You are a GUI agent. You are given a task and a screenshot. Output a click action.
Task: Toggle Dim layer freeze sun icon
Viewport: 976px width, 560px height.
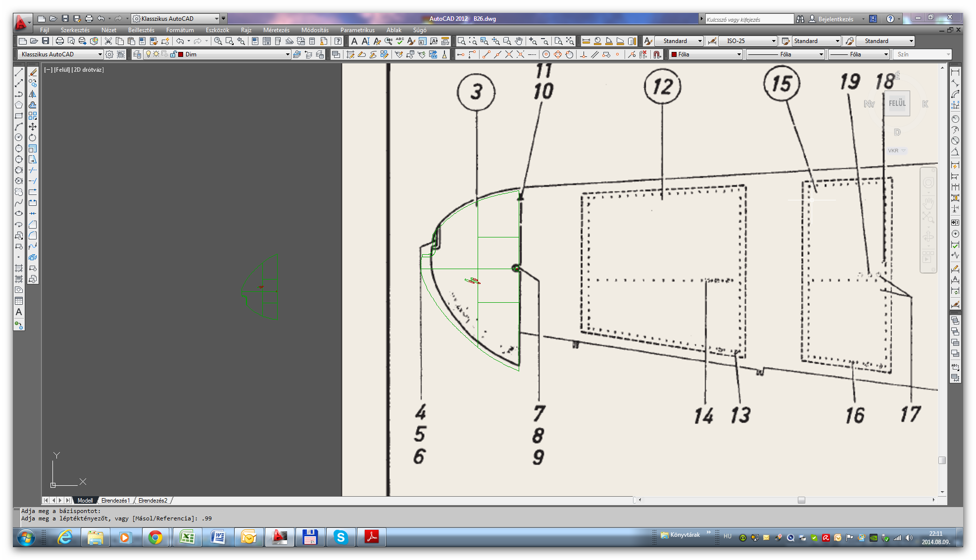pos(156,54)
